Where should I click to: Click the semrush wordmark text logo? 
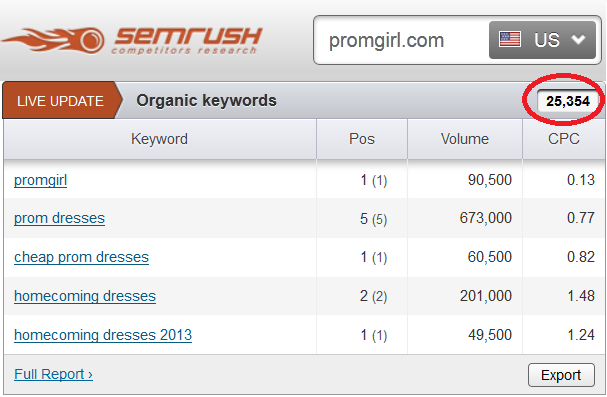[x=188, y=40]
